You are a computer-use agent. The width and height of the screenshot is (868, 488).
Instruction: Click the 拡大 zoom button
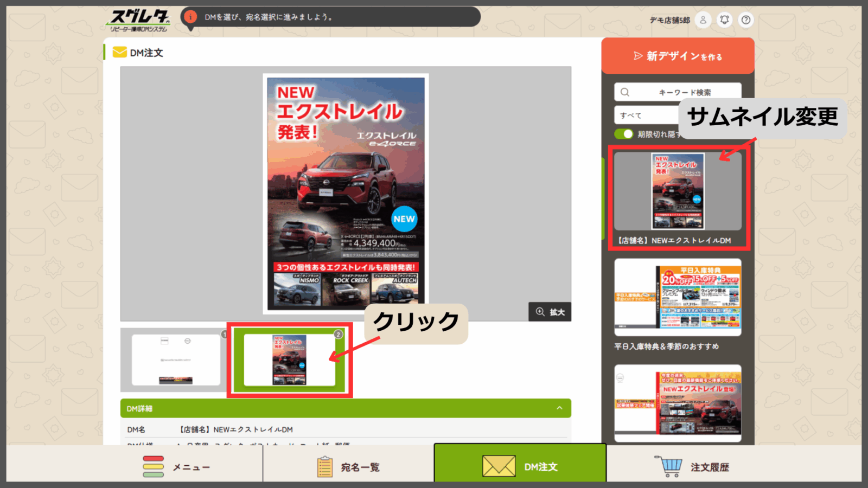click(x=550, y=312)
